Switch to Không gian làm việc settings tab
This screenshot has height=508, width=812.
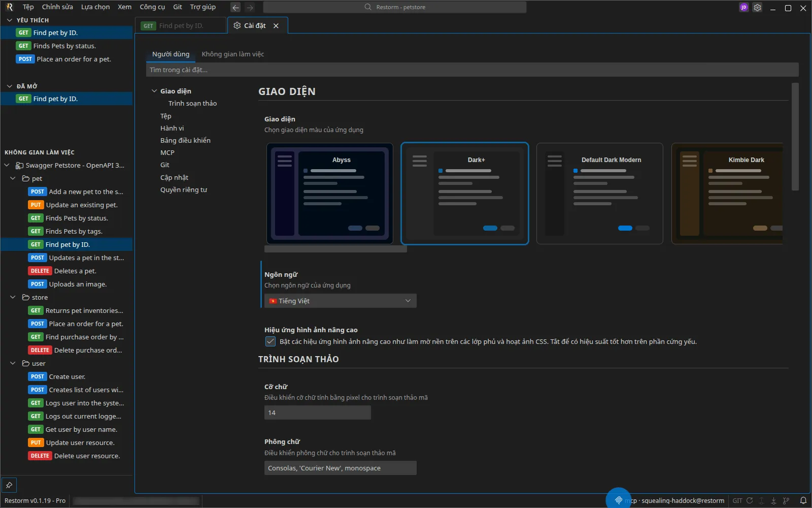233,54
